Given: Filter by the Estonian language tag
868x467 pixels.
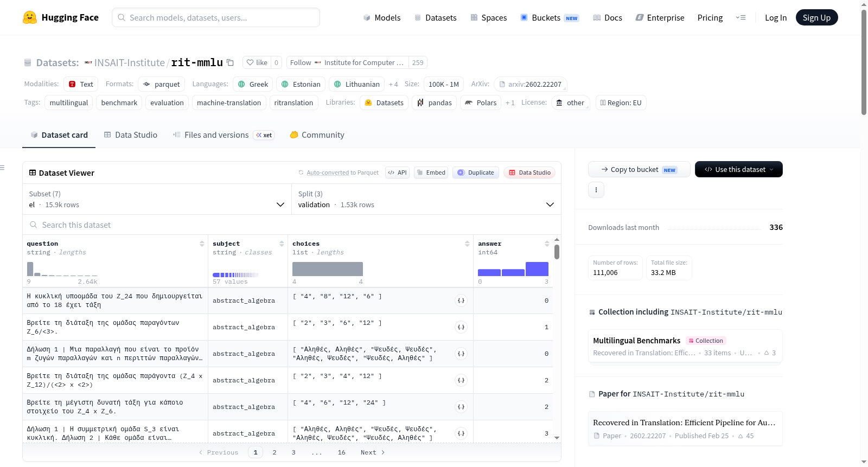Looking at the screenshot, I should 301,84.
